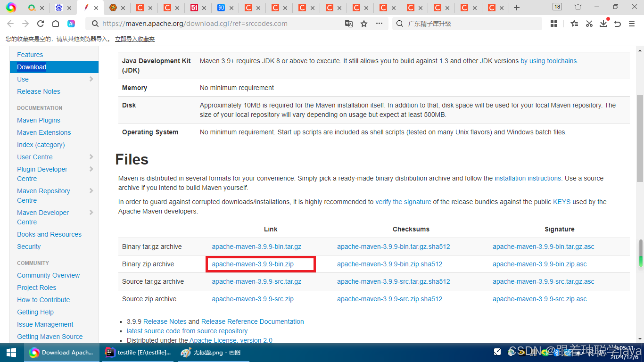Viewport: 644px width, 362px height.
Task: Open the 3.9.9 Release Notes link
Action: coord(165,321)
